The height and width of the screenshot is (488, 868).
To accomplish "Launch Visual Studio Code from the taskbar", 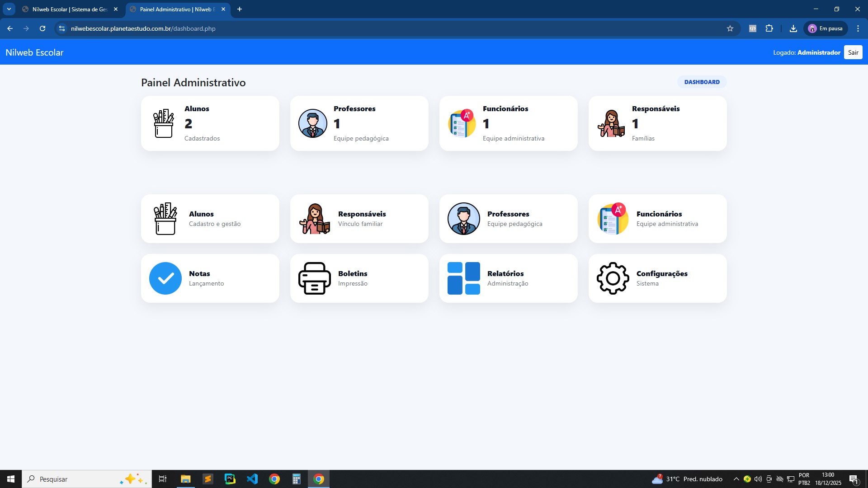I will point(252,479).
